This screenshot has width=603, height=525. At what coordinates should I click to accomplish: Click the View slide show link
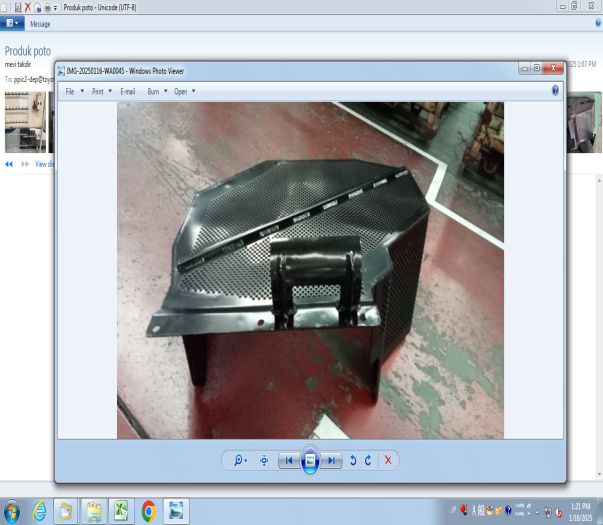point(44,164)
